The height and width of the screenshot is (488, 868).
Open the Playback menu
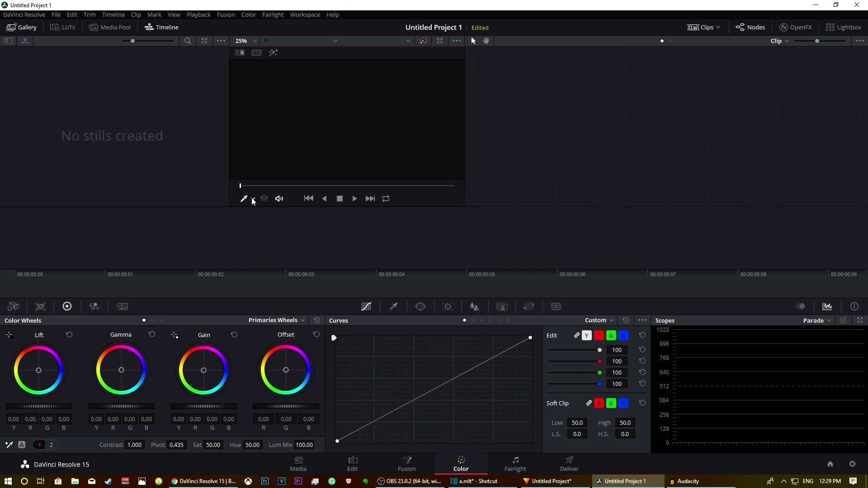[x=198, y=14]
